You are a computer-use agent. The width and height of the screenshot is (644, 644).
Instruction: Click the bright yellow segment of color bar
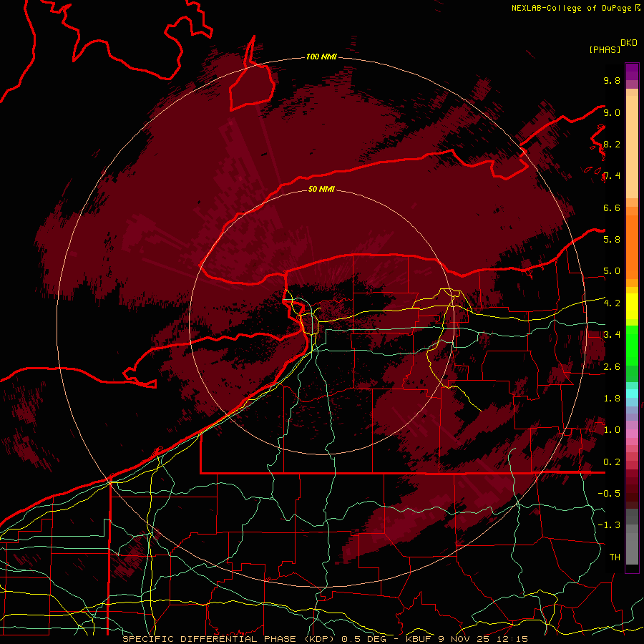(632, 306)
